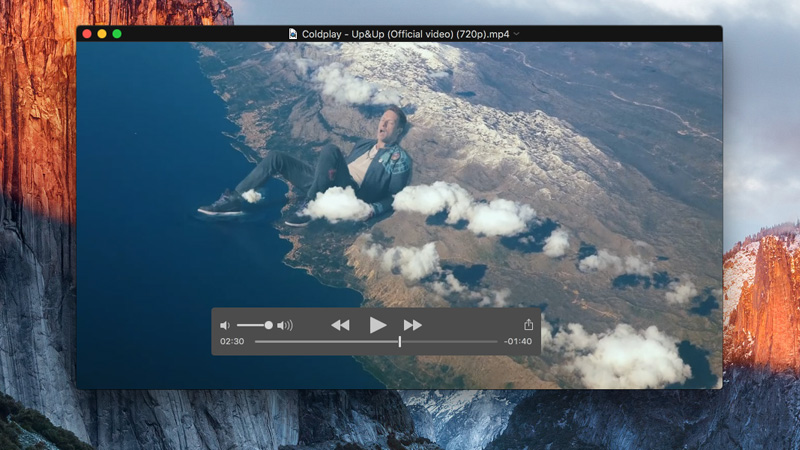Click the volume slider knob
The height and width of the screenshot is (450, 800).
tap(268, 325)
